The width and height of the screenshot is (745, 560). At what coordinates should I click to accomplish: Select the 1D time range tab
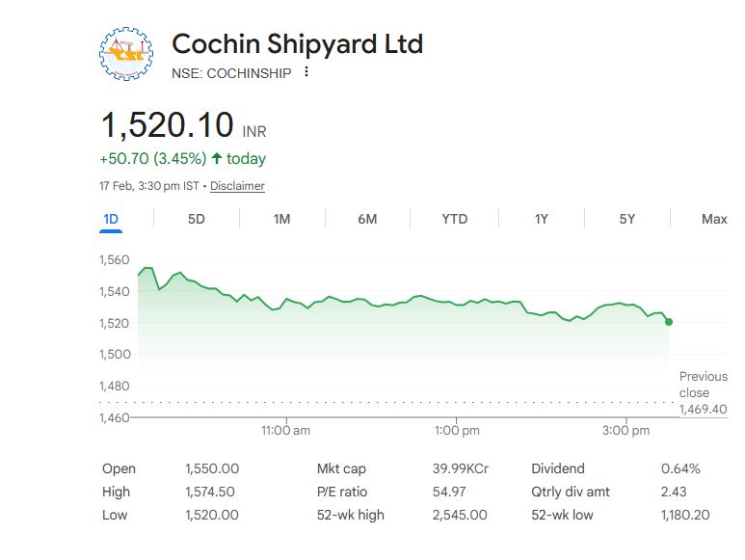pos(111,219)
